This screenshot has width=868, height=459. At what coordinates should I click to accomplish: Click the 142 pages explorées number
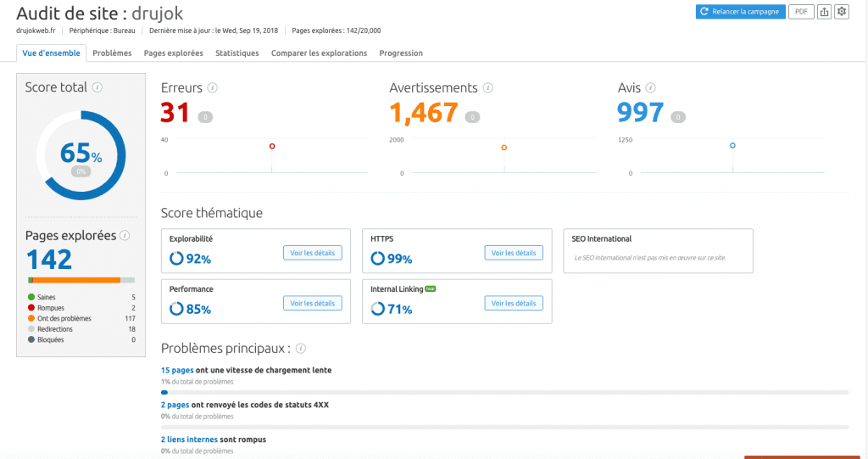coord(49,260)
